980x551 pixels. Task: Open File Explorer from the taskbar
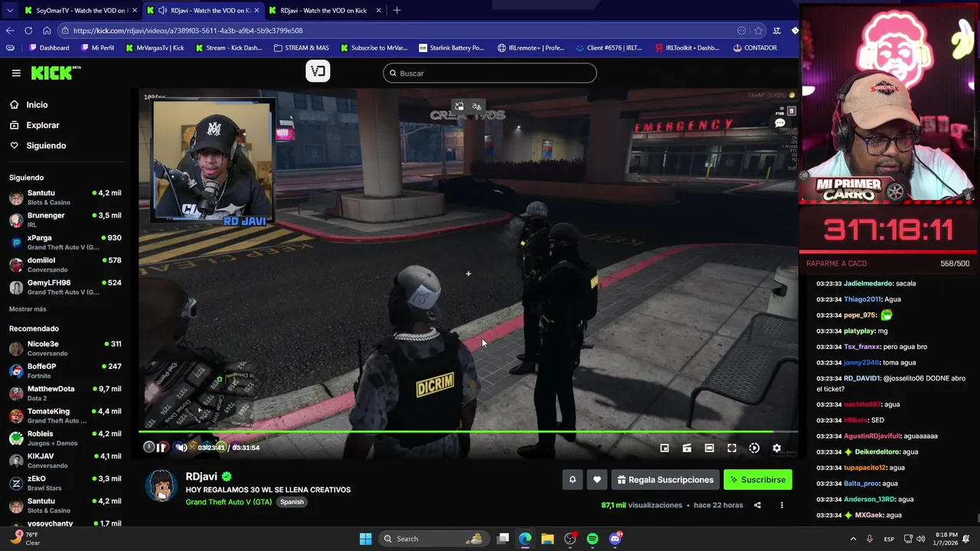(547, 539)
